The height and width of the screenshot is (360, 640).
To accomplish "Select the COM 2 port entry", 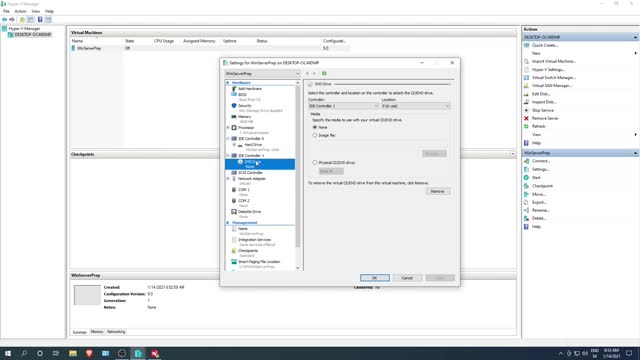I will [244, 201].
